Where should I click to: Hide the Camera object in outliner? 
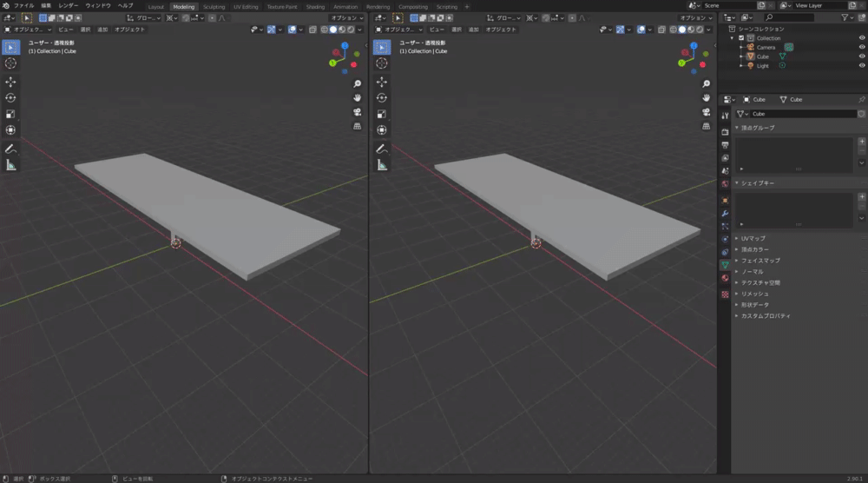tap(862, 47)
